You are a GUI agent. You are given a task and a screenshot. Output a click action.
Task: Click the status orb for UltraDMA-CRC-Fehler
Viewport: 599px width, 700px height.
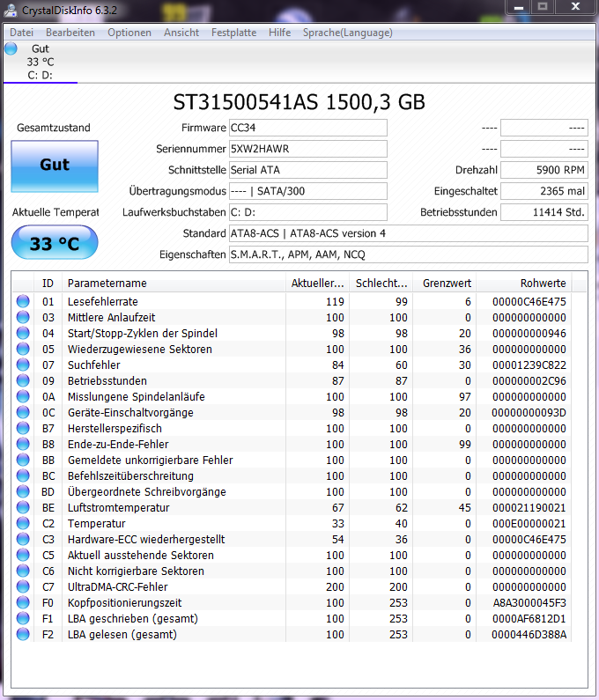23,586
